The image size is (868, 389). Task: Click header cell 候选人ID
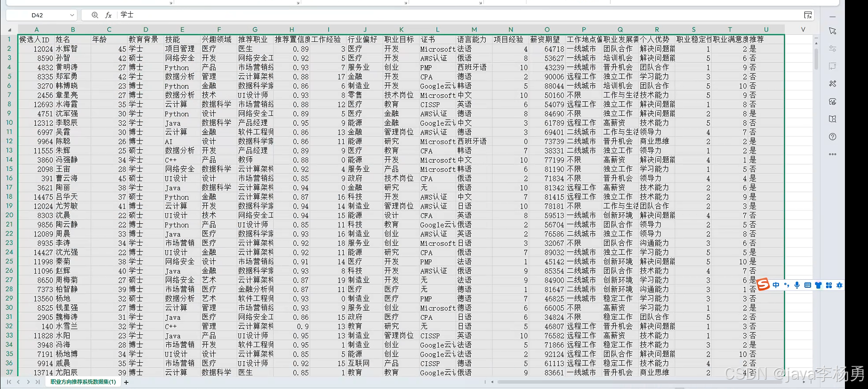36,39
